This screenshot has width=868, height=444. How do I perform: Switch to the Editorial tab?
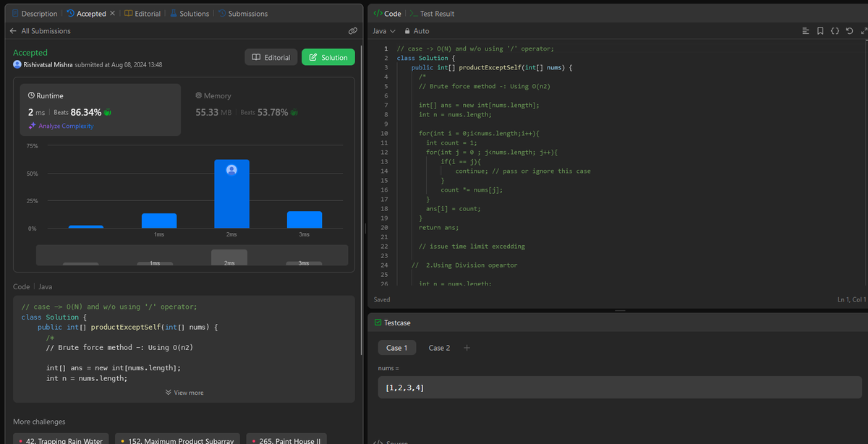[x=142, y=14]
